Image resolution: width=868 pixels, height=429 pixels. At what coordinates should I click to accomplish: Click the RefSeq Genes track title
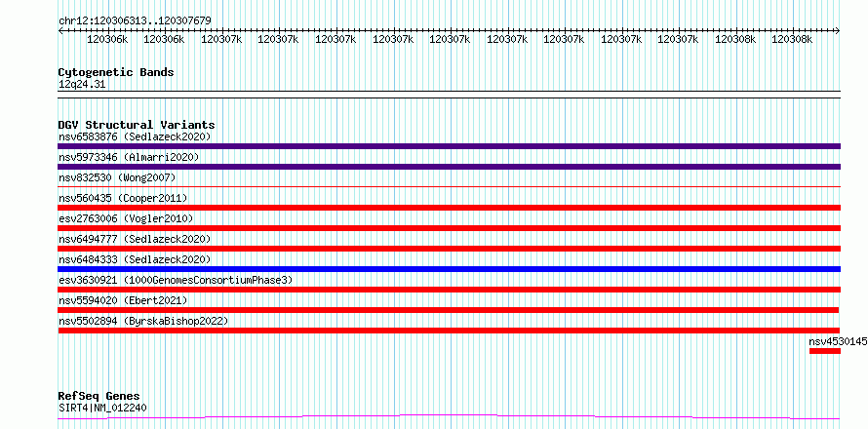99,397
